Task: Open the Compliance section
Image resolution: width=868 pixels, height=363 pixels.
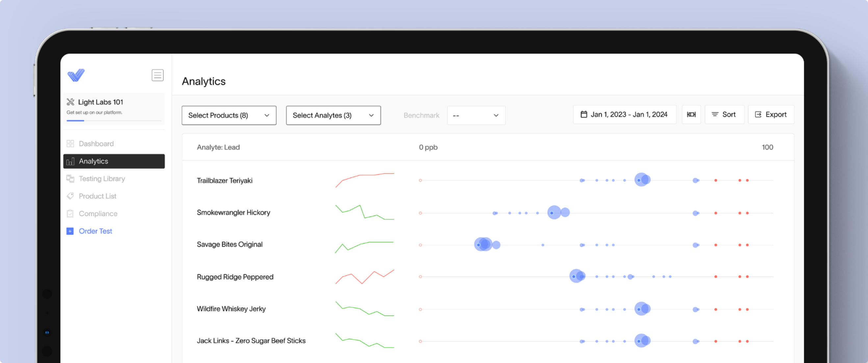Action: pos(114,214)
